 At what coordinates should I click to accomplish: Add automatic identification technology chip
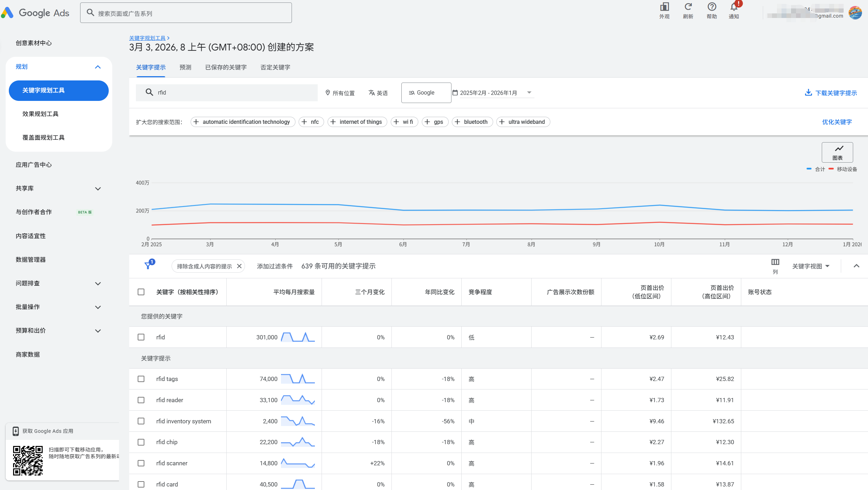pos(243,122)
